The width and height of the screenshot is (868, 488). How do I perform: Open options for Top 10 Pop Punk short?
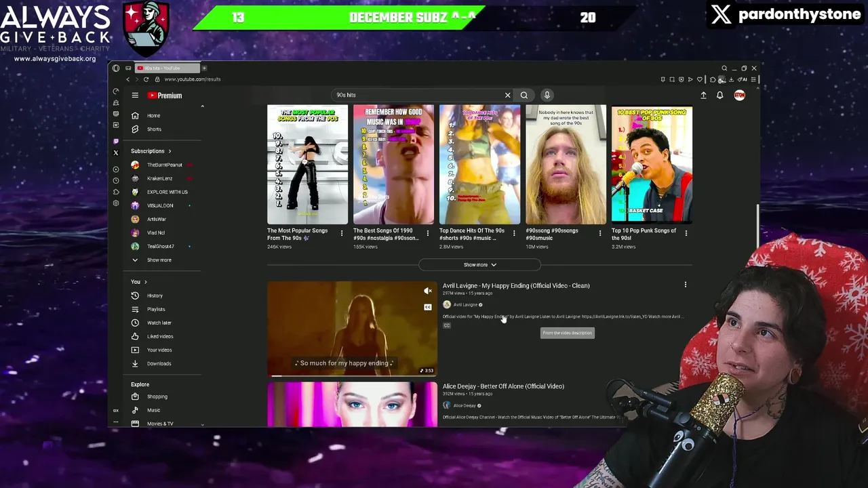click(686, 234)
